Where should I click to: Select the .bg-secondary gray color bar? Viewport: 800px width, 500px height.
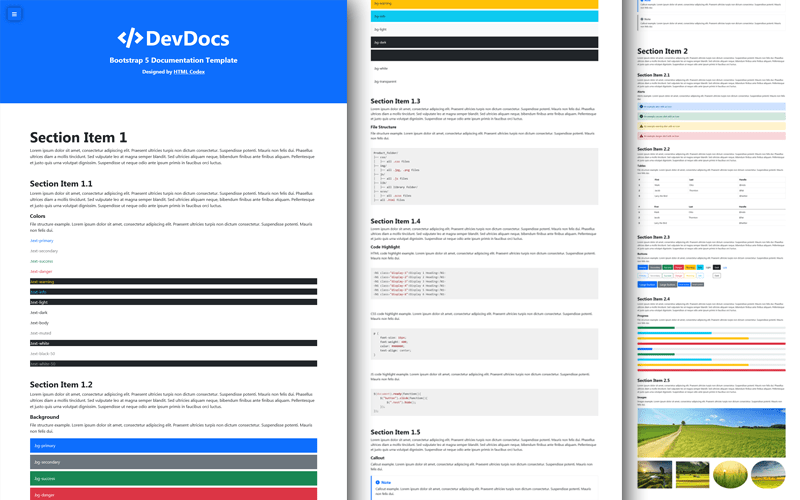click(173, 462)
